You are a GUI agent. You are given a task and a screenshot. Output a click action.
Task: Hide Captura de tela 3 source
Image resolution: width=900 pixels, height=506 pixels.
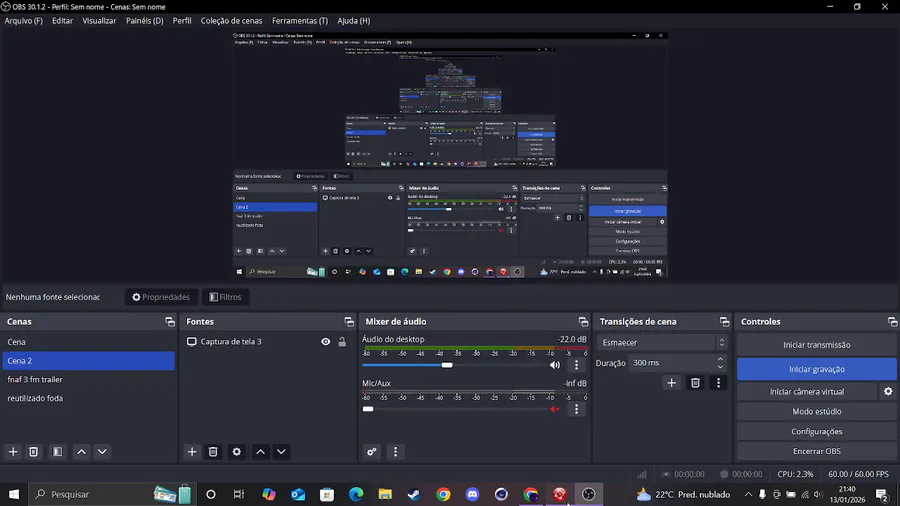(325, 342)
